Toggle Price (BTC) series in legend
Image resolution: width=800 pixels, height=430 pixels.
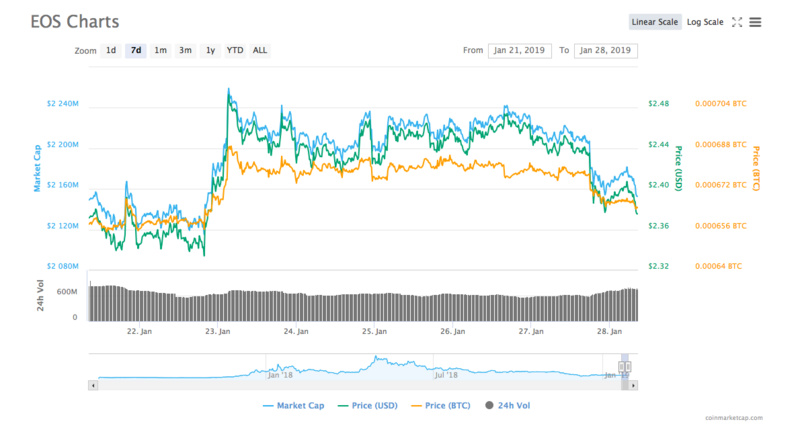440,406
